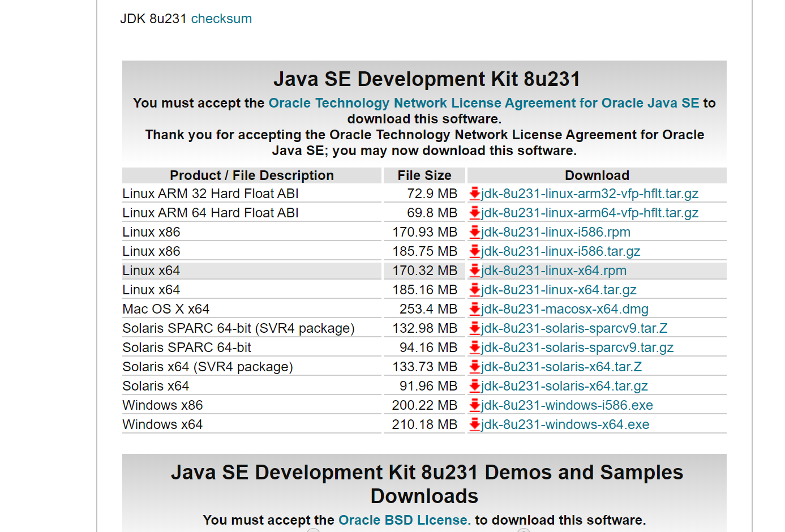Click the Download column header
This screenshot has width=785, height=532.
coord(597,175)
